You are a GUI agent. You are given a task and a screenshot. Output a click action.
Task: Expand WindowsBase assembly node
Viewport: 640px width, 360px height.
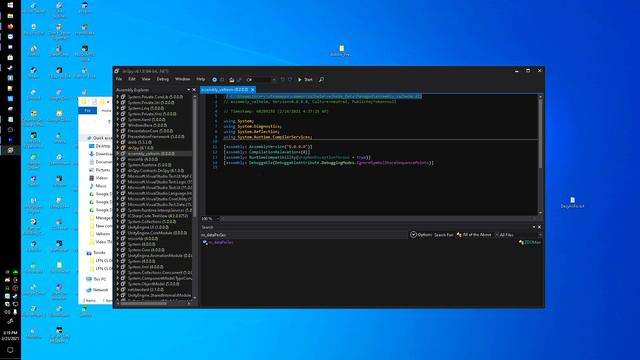pyautogui.click(x=118, y=125)
